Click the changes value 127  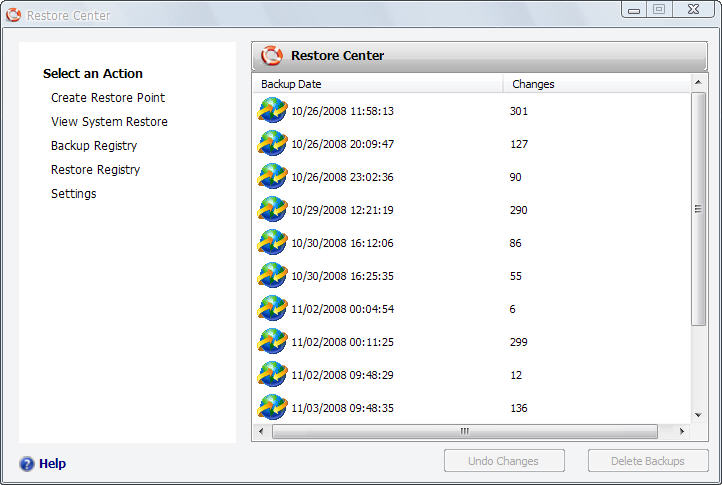pyautogui.click(x=518, y=144)
